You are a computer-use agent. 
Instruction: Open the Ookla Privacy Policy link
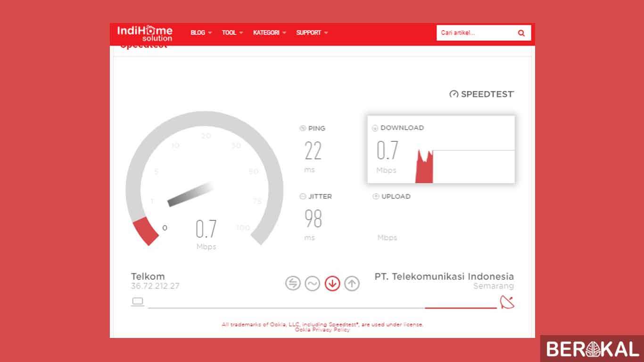(322, 330)
